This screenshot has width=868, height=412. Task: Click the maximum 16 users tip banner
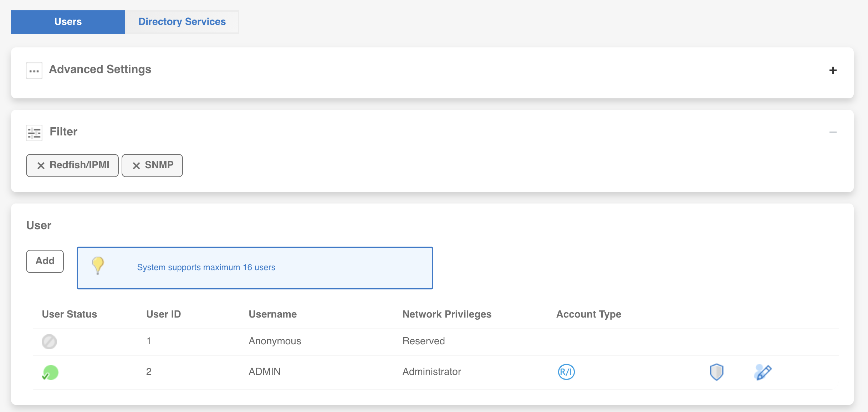[x=255, y=267]
